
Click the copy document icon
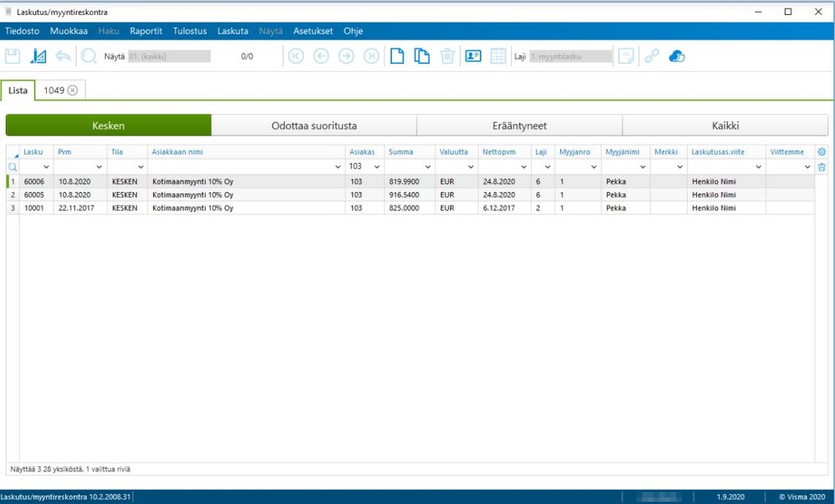point(422,56)
